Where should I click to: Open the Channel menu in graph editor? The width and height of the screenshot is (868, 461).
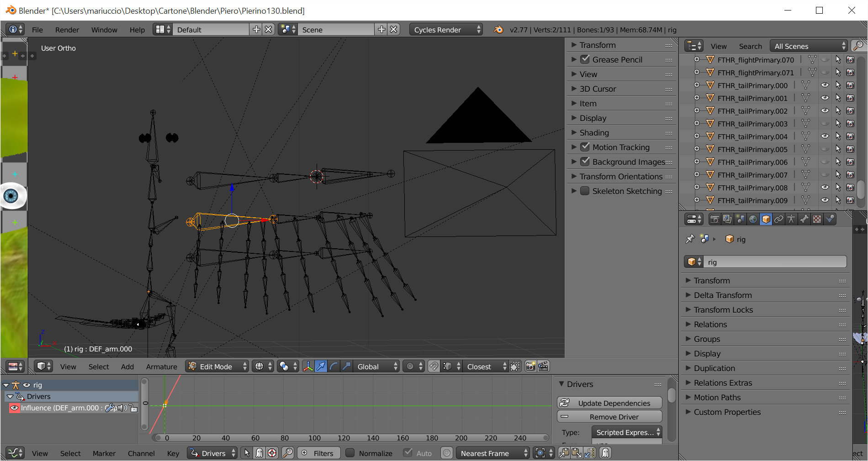(141, 453)
